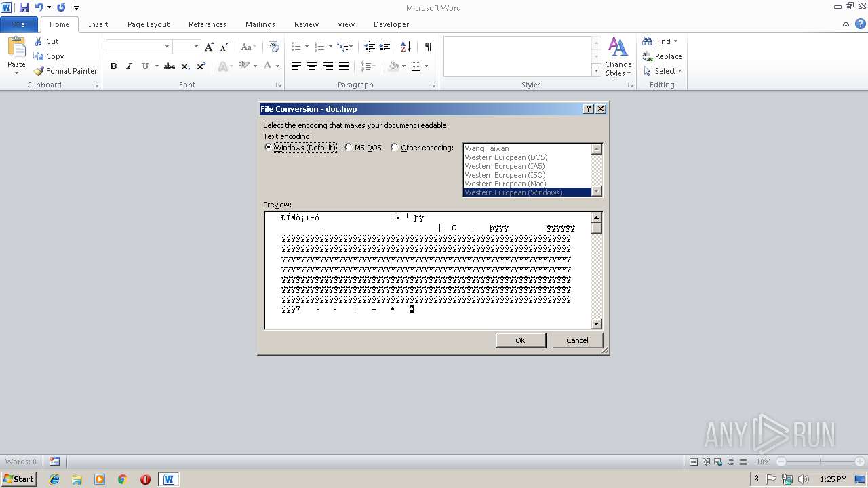Click the Copy button
This screenshot has height=488, width=868.
(49, 56)
